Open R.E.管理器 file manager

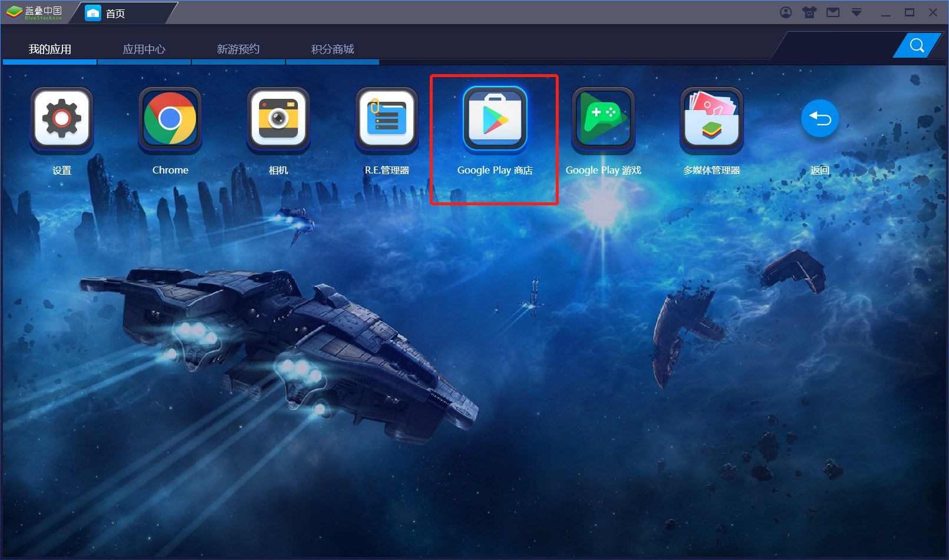click(x=387, y=119)
